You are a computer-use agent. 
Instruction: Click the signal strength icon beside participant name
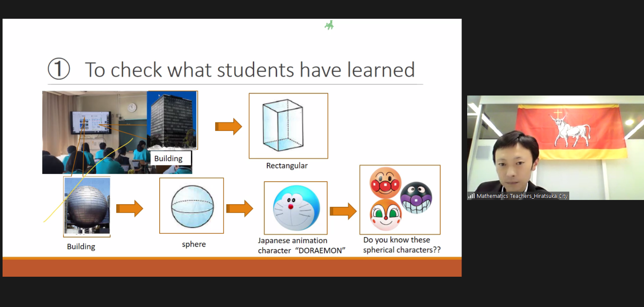[471, 196]
